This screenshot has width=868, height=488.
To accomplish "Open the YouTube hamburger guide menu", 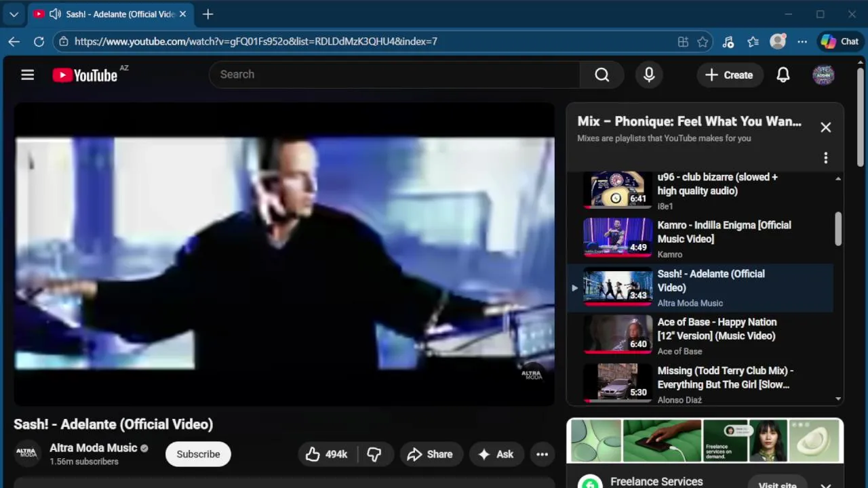I will tap(27, 75).
